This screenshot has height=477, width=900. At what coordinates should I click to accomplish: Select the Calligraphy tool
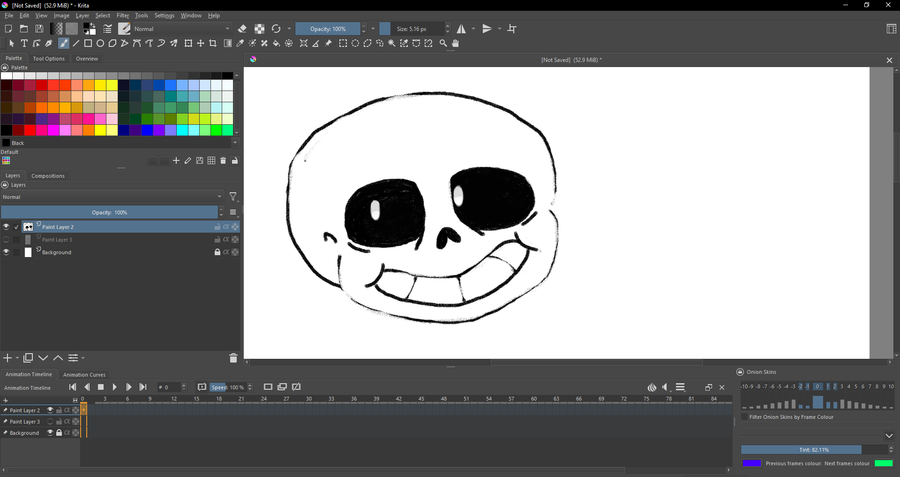pyautogui.click(x=49, y=43)
